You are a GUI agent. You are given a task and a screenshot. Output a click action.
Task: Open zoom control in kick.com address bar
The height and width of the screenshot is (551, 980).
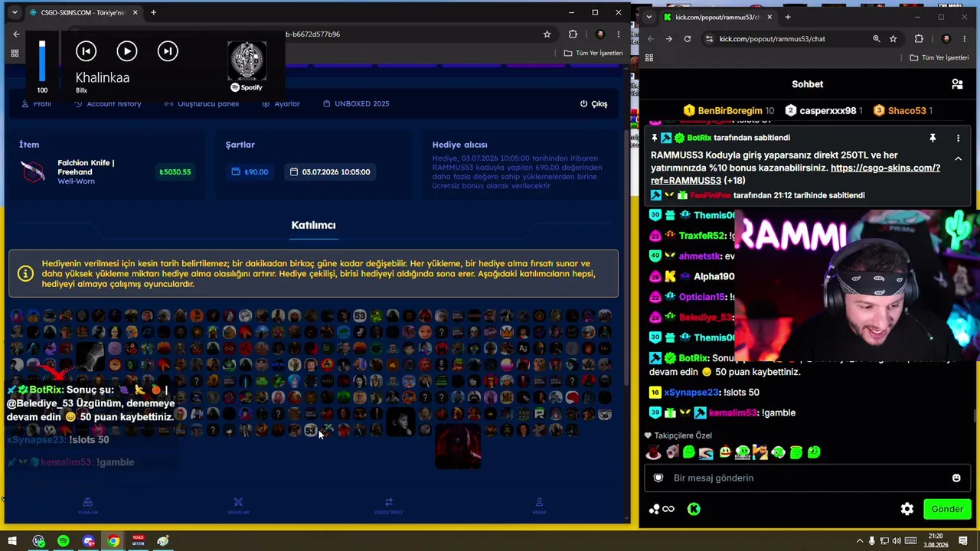[877, 39]
